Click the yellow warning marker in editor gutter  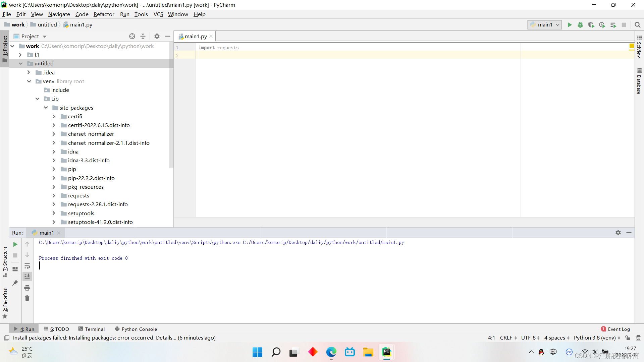(x=632, y=46)
